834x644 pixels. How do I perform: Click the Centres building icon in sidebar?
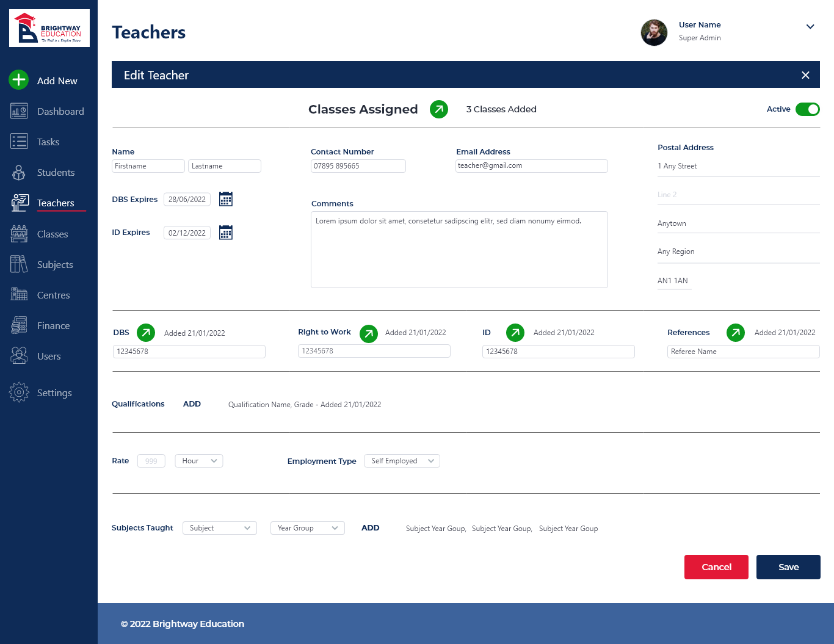click(x=19, y=295)
